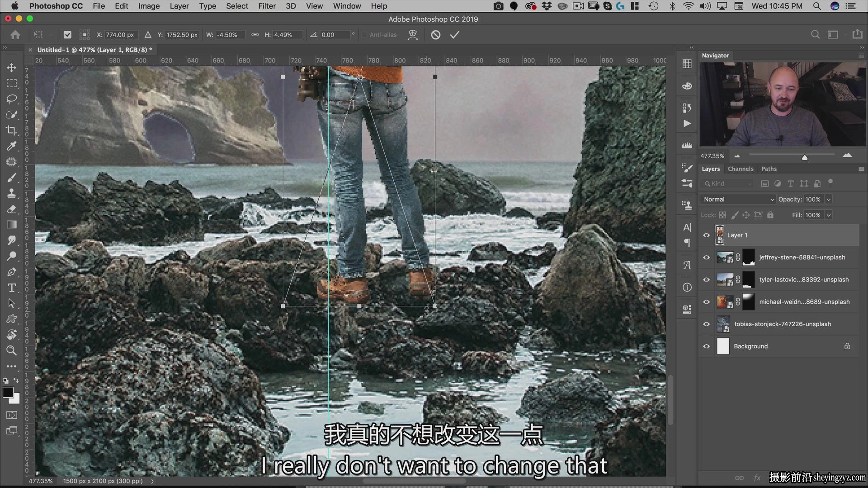Close the Untitled-1 document tab

(30, 50)
